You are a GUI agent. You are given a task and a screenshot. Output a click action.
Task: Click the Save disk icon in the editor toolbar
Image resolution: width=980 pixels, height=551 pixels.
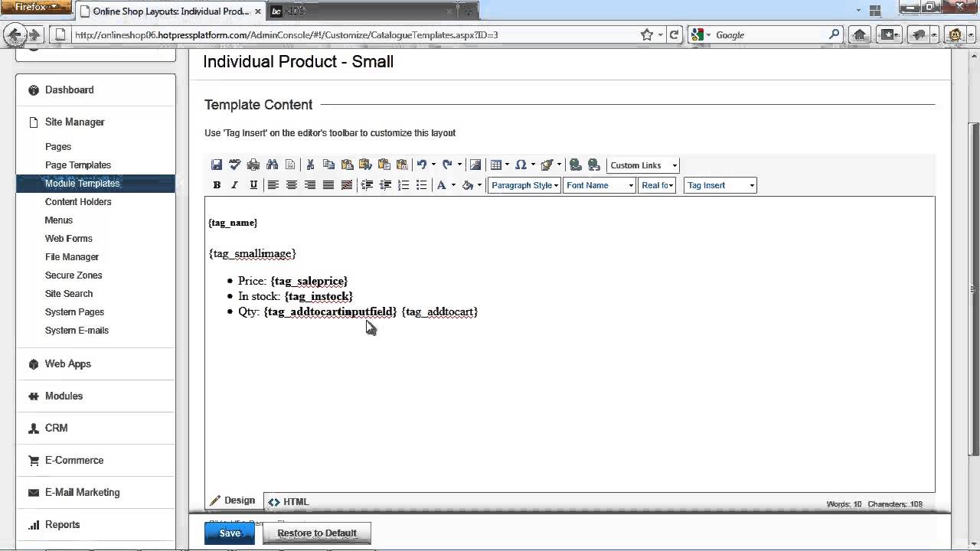click(217, 165)
